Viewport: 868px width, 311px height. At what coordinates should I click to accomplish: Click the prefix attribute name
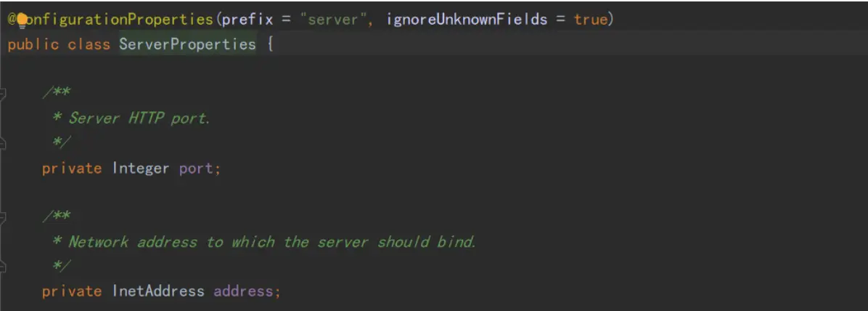(x=248, y=20)
